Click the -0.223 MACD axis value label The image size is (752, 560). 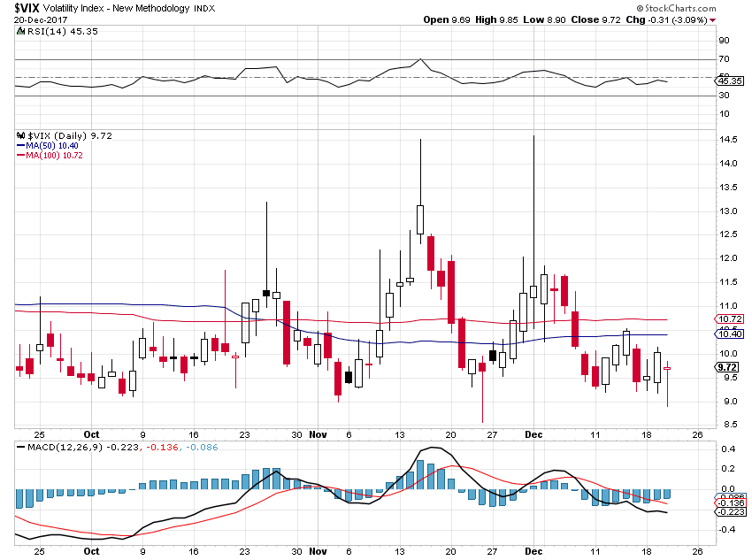pos(731,512)
